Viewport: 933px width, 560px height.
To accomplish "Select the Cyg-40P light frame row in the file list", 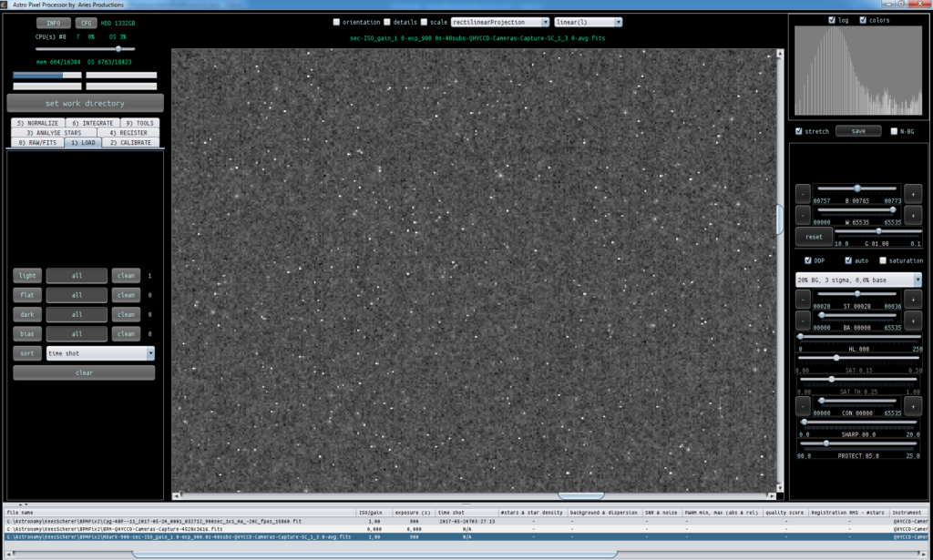I will pyautogui.click(x=466, y=522).
